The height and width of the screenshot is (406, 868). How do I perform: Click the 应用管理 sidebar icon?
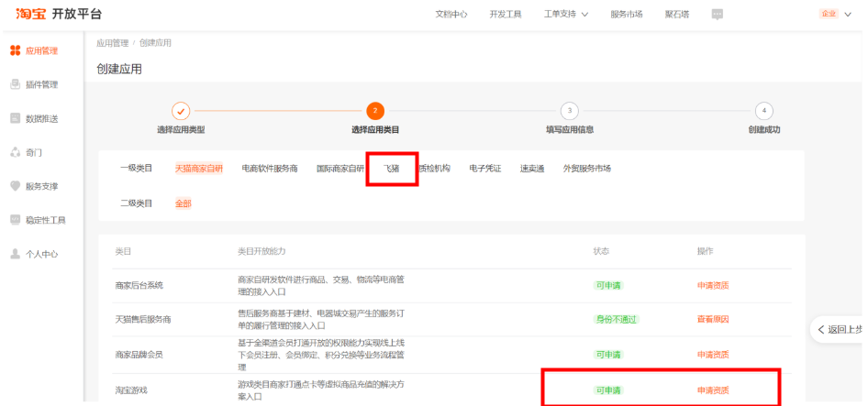pos(16,51)
